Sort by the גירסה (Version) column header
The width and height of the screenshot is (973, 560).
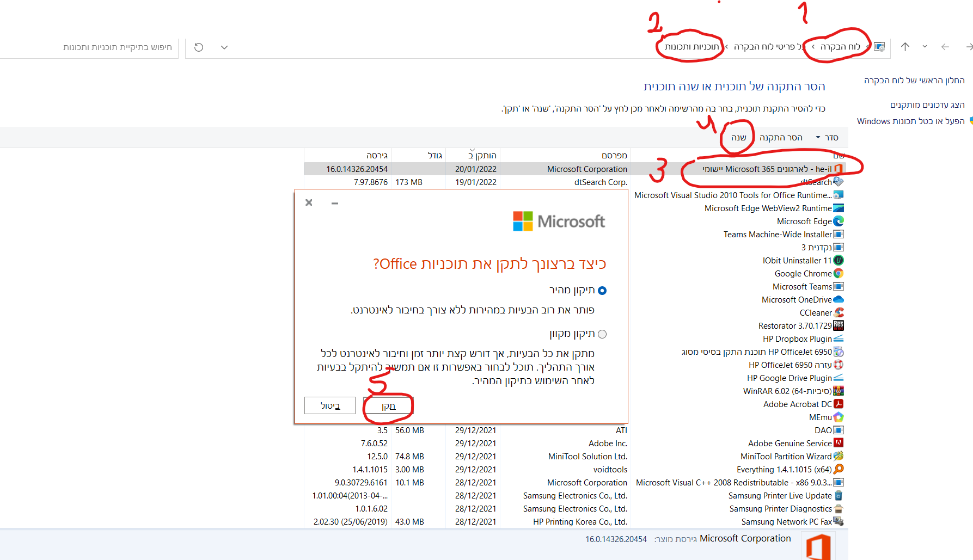click(x=347, y=156)
